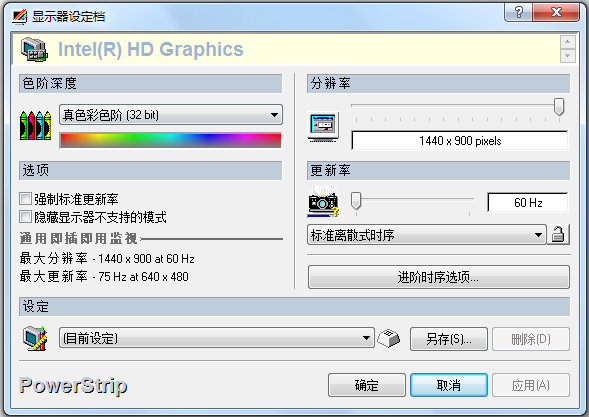This screenshot has width=589, height=417.
Task: Click the Intel(R) HD Graphics title
Action: tap(151, 49)
